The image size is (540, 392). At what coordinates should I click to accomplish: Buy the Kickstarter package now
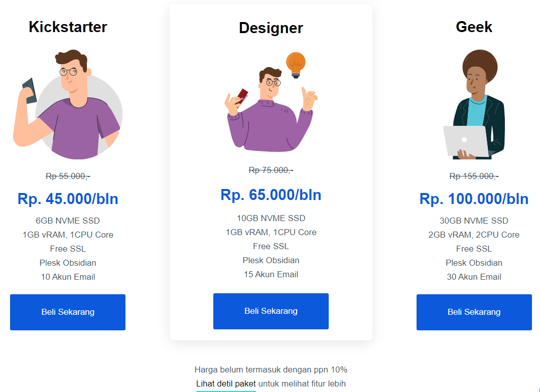pos(68,312)
